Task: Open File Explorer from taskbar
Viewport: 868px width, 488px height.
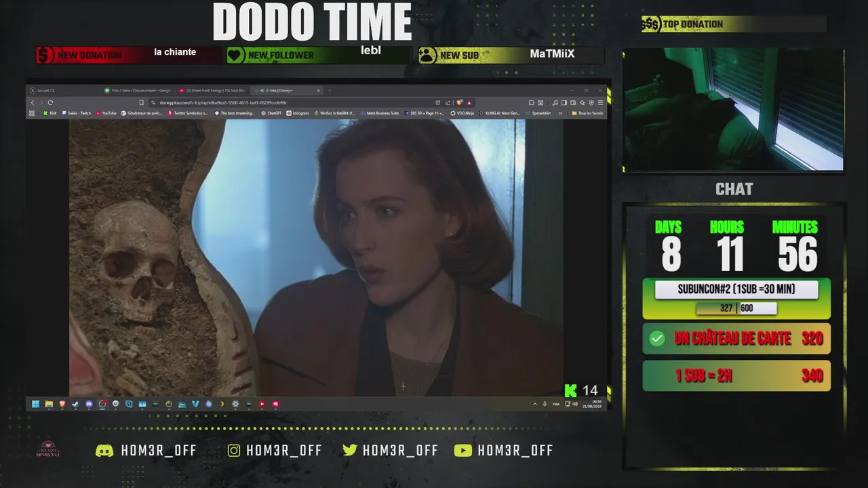Action: click(49, 404)
